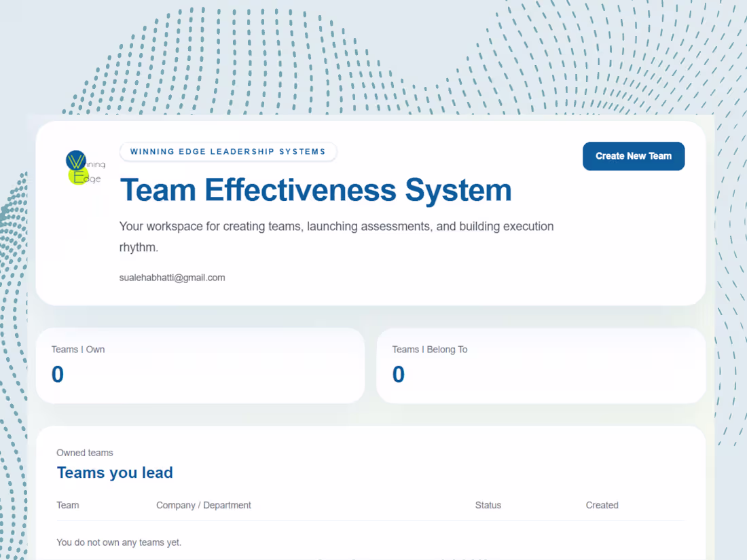Click the 'You do not own any teams yet.' message
Image resolution: width=747 pixels, height=560 pixels.
pyautogui.click(x=119, y=542)
